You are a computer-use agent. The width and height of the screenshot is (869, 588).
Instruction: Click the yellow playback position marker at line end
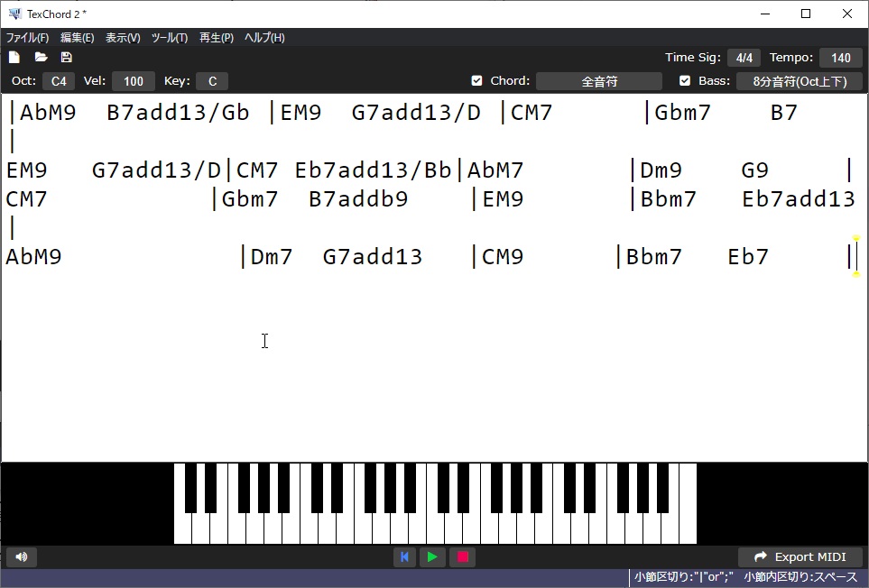(x=856, y=256)
